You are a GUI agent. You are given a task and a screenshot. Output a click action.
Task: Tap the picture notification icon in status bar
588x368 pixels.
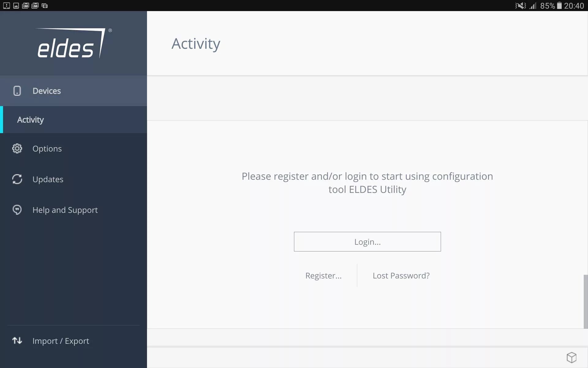(16, 6)
